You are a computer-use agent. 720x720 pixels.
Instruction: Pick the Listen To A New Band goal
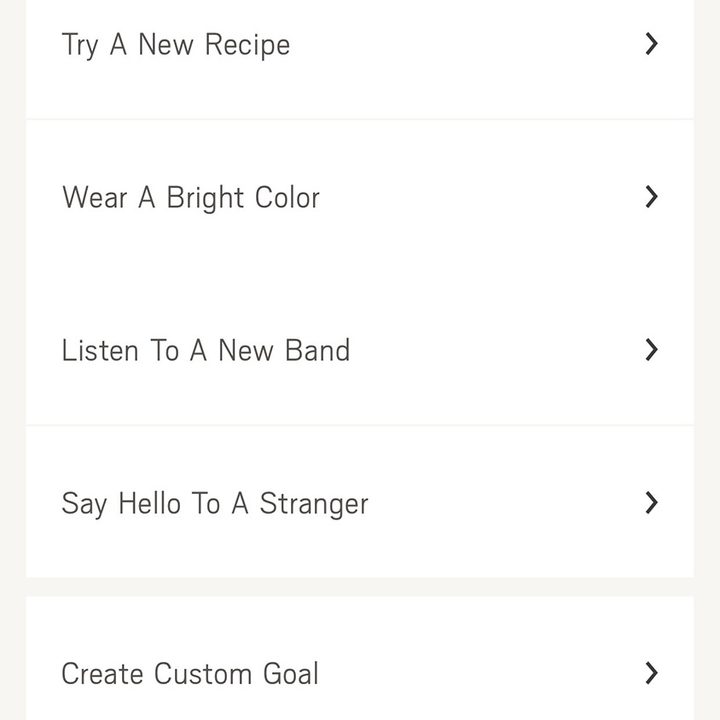(x=360, y=349)
